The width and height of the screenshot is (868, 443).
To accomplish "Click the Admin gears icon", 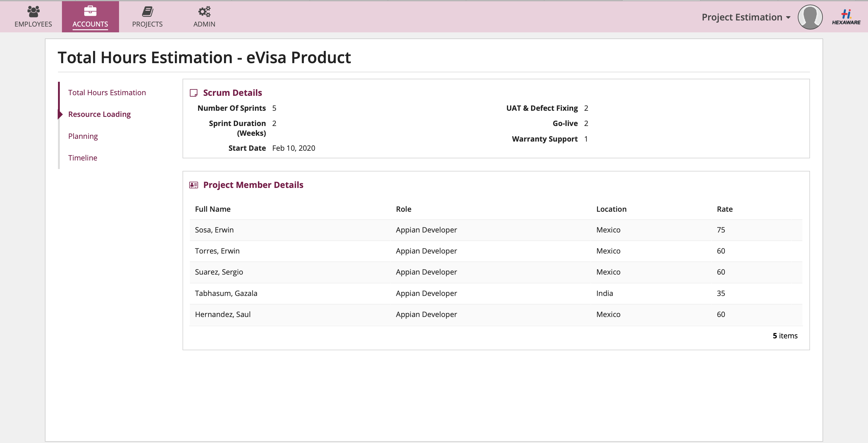I will click(204, 12).
